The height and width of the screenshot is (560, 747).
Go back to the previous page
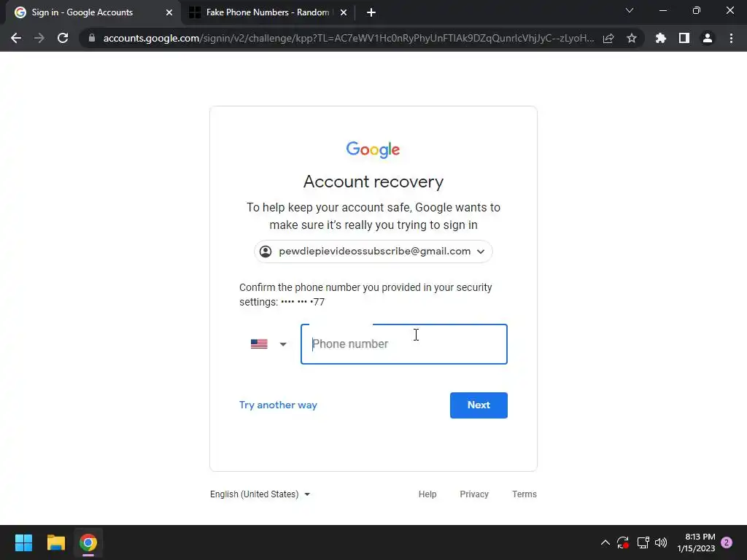click(x=16, y=38)
